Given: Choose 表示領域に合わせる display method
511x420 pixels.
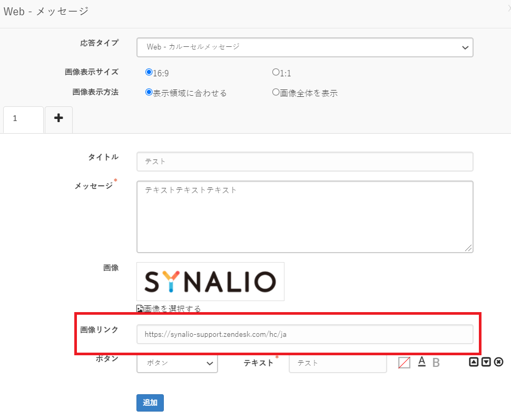Looking at the screenshot, I should [149, 92].
